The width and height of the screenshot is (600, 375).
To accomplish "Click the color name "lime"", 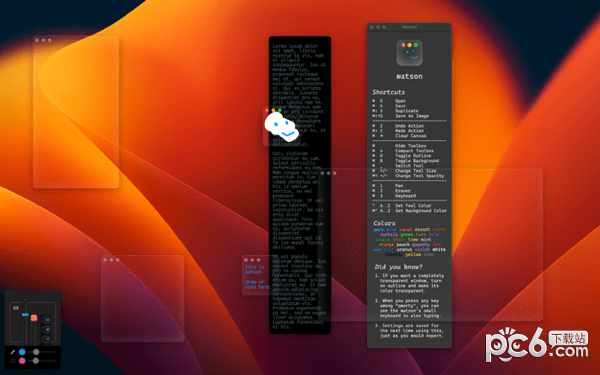I will point(413,240).
